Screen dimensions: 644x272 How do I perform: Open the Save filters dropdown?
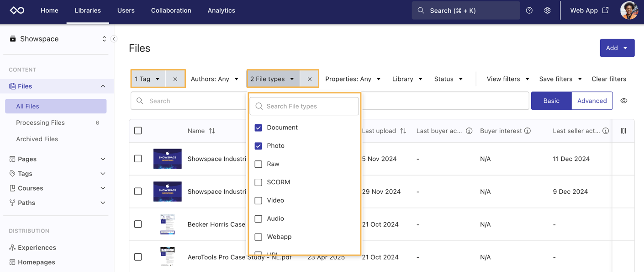click(560, 79)
